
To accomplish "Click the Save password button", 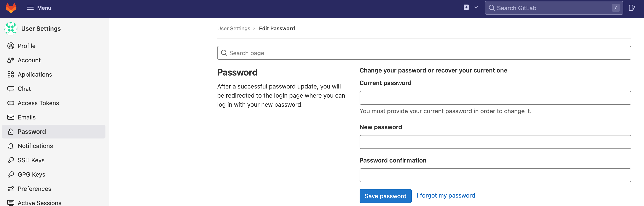I will (x=385, y=196).
